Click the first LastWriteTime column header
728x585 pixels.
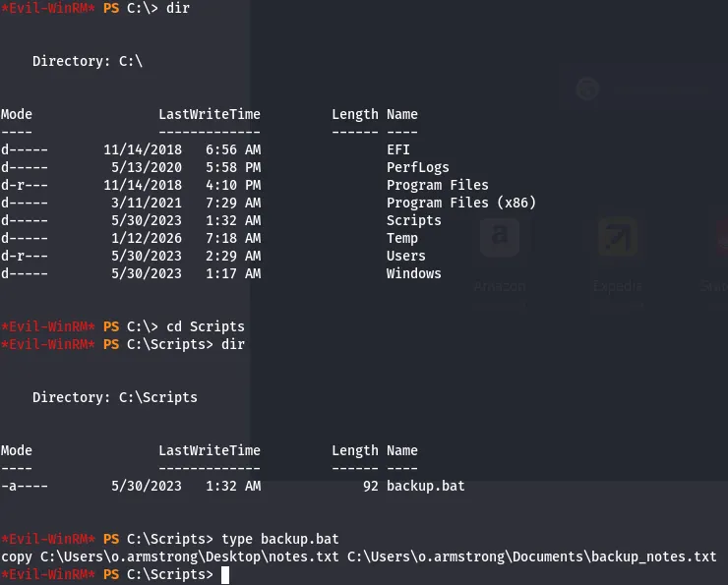click(209, 114)
